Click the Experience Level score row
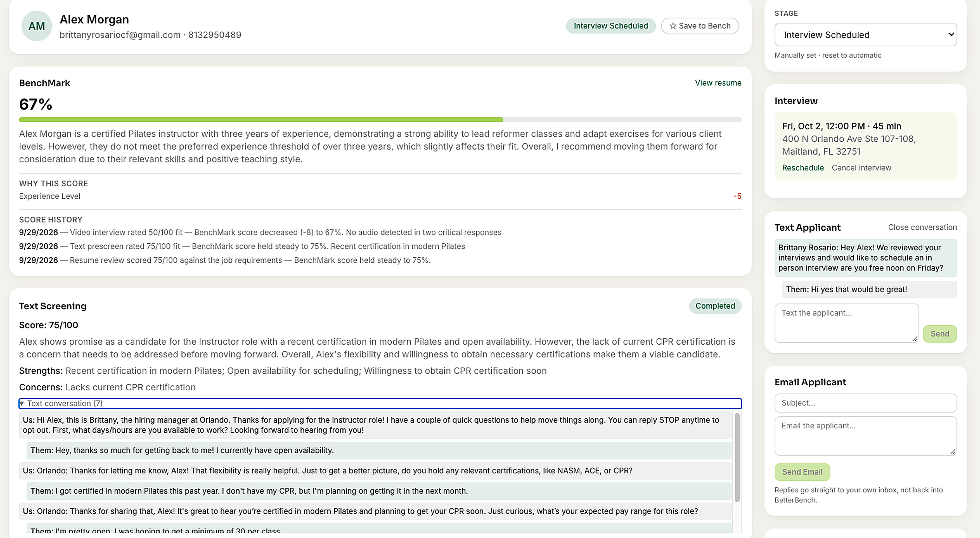The height and width of the screenshot is (538, 980). 380,196
